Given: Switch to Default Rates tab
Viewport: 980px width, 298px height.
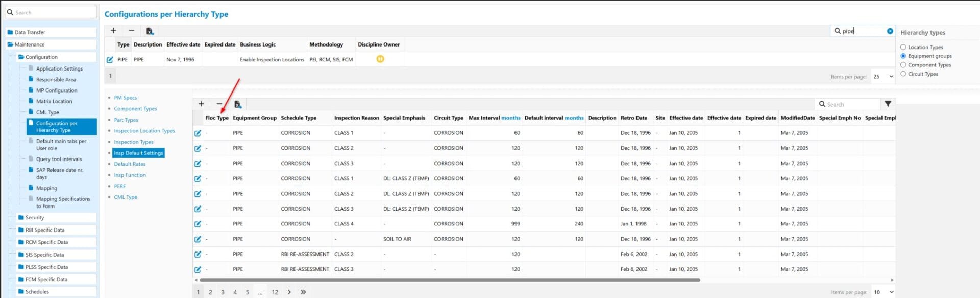Looking at the screenshot, I should coord(130,164).
